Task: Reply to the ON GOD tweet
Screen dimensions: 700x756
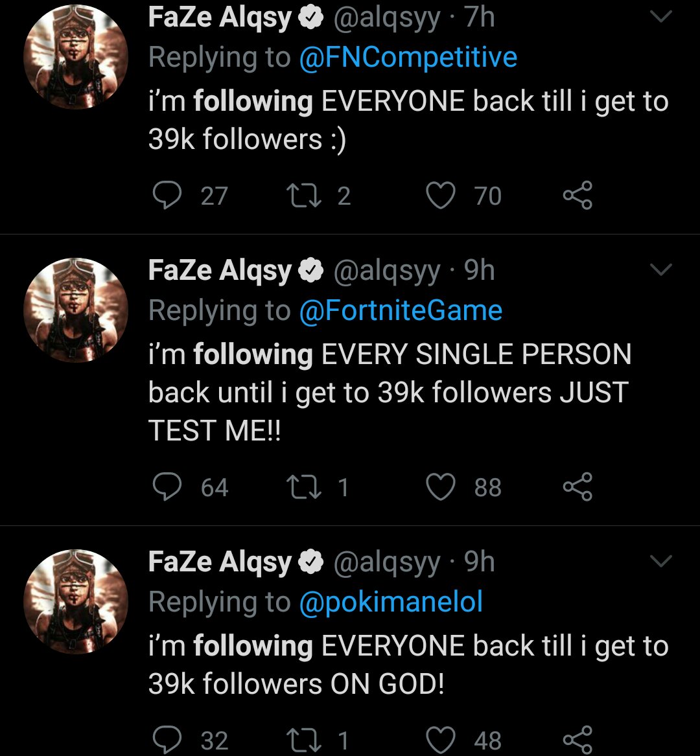Action: (x=167, y=740)
